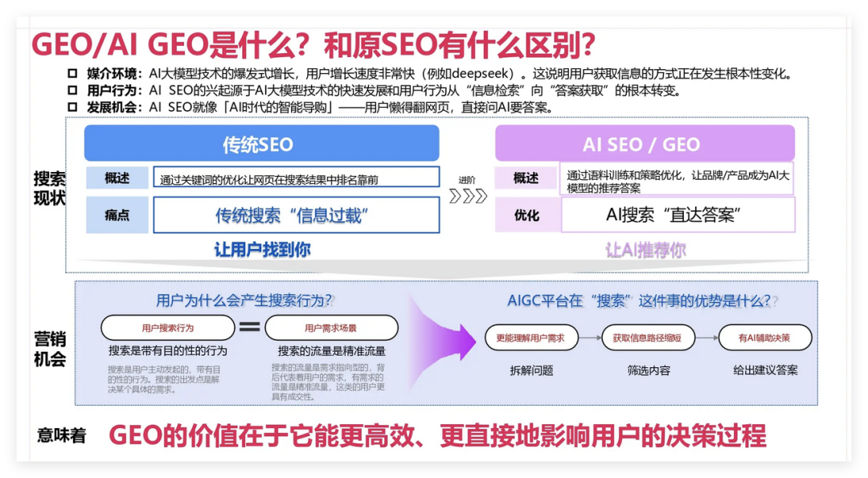The width and height of the screenshot is (868, 478).
Task: Click the arrow before 有AI辅助决策
Action: (706, 337)
